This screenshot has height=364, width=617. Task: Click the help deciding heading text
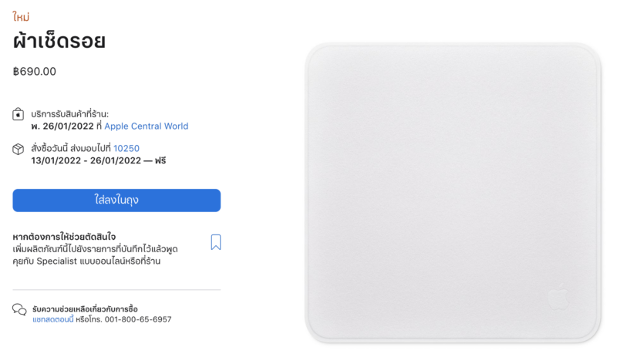pos(64,237)
